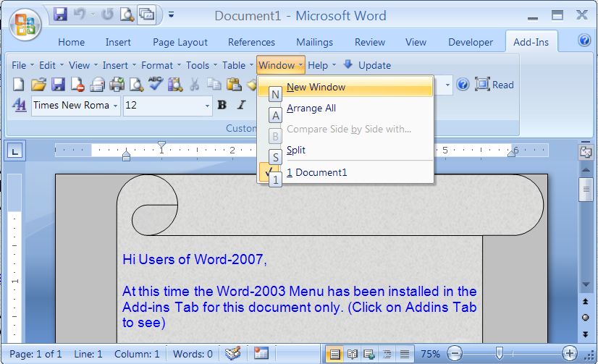Toggle Bold formatting
This screenshot has height=364, width=598.
(x=222, y=105)
